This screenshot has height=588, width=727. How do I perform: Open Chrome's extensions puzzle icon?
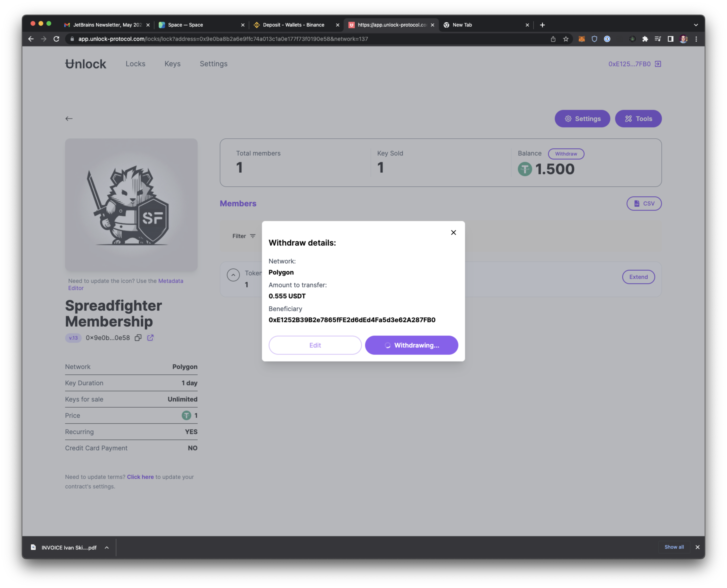pyautogui.click(x=645, y=39)
